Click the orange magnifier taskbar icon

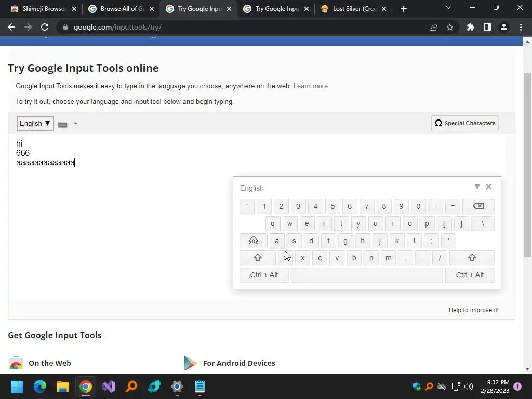[131, 387]
